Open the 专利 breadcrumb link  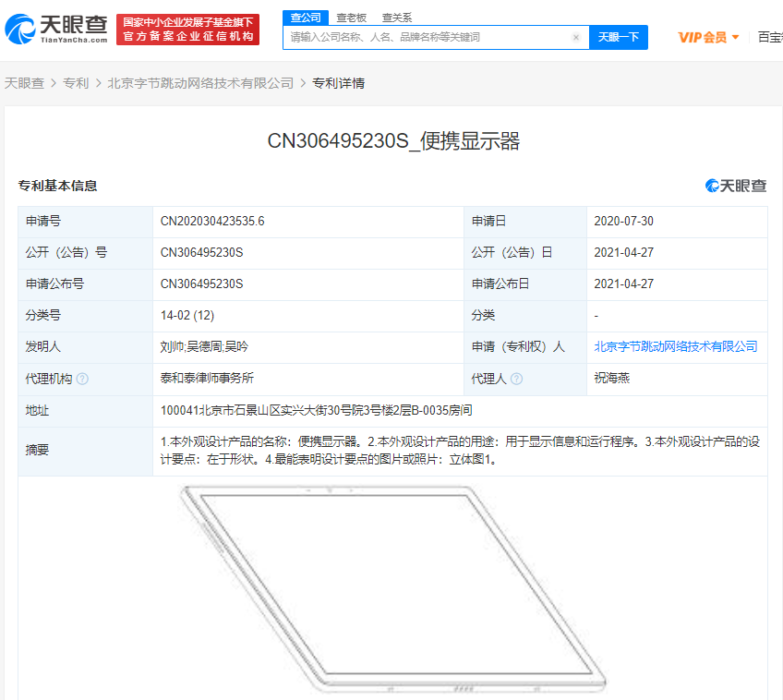(x=76, y=83)
